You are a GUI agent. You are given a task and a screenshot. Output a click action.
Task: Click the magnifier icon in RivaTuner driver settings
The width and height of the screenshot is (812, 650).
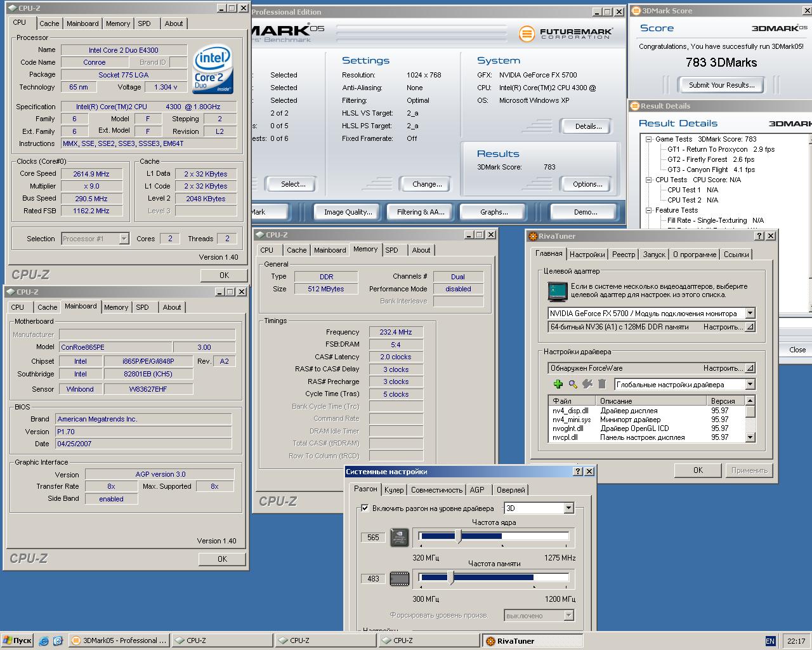(x=573, y=384)
